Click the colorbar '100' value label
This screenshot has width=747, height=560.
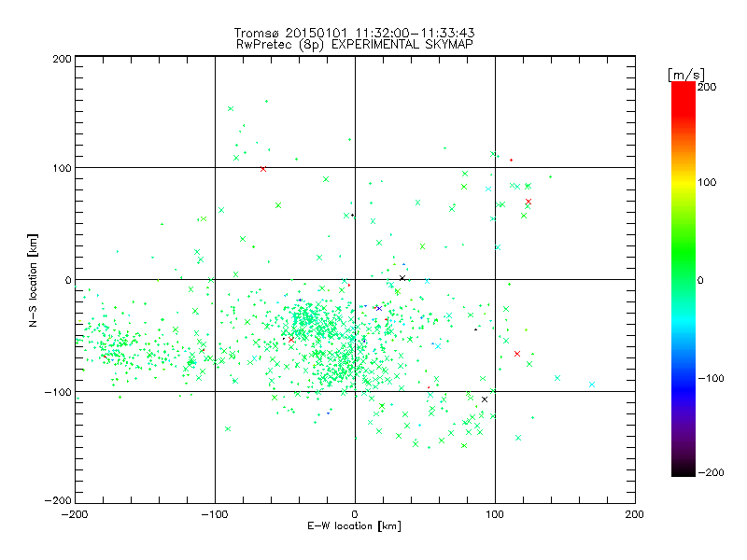707,182
